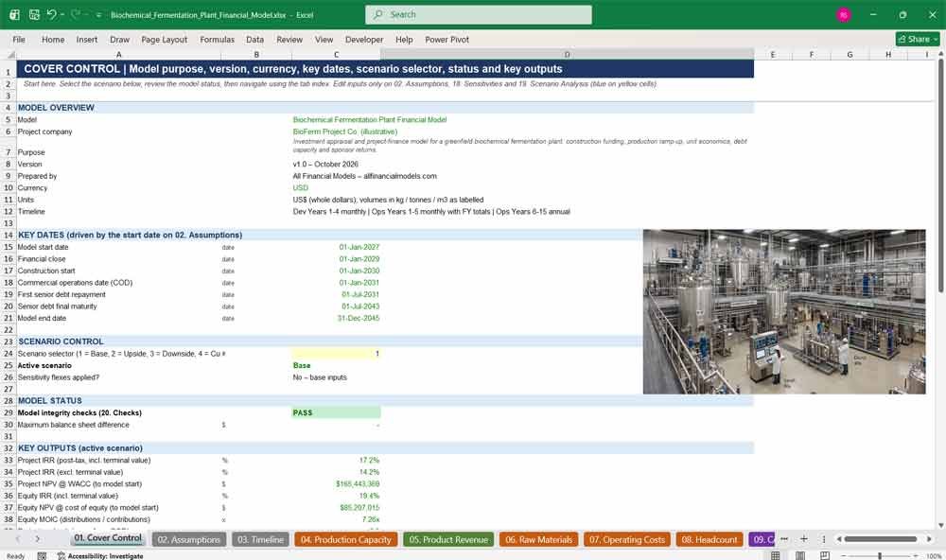Open the '04. Production Capacity' sheet tab

(x=346, y=539)
